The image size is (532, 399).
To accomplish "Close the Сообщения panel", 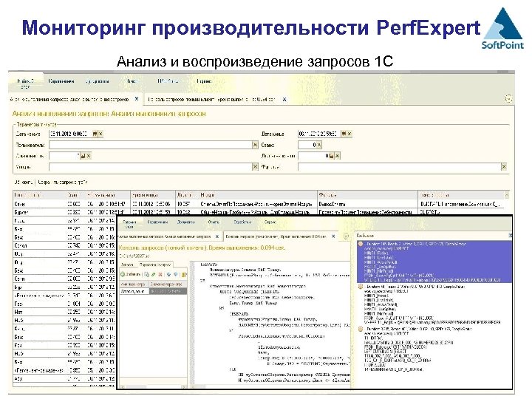I will coord(510,235).
